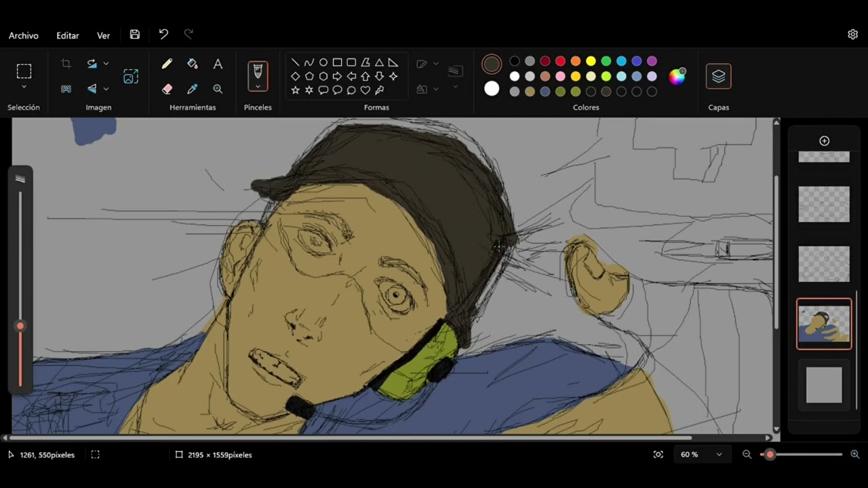Choose the lightning bolt shape
868x488 pixels.
coord(380,89)
